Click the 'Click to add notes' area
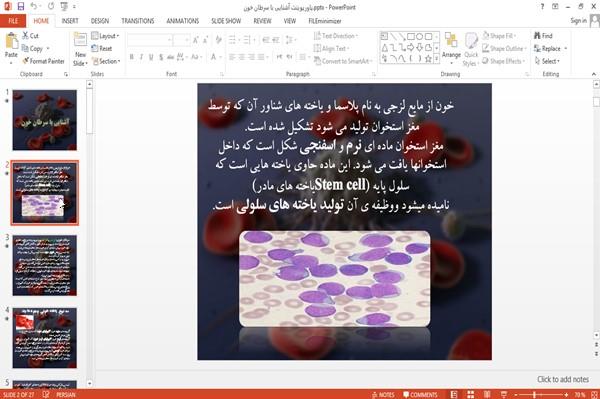This screenshot has width=600, height=399. 562,379
